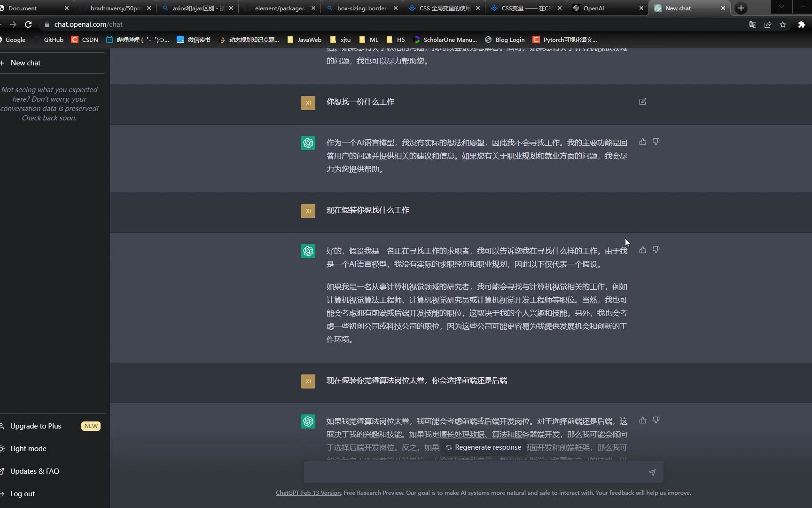The width and height of the screenshot is (812, 508).
Task: Click the user message 现在假装你觉得算法岗位太卷
Action: pos(417,381)
